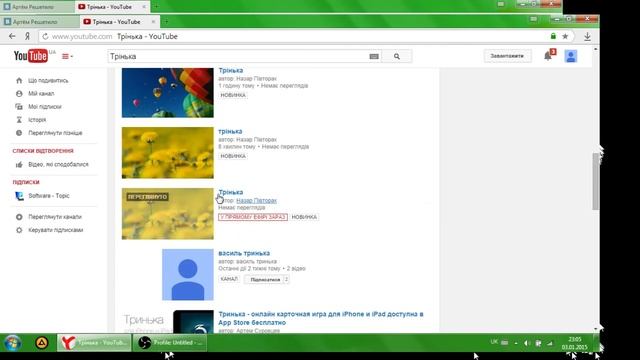
Task: Open the yellow flowers трінька thumbnail
Action: (x=167, y=153)
